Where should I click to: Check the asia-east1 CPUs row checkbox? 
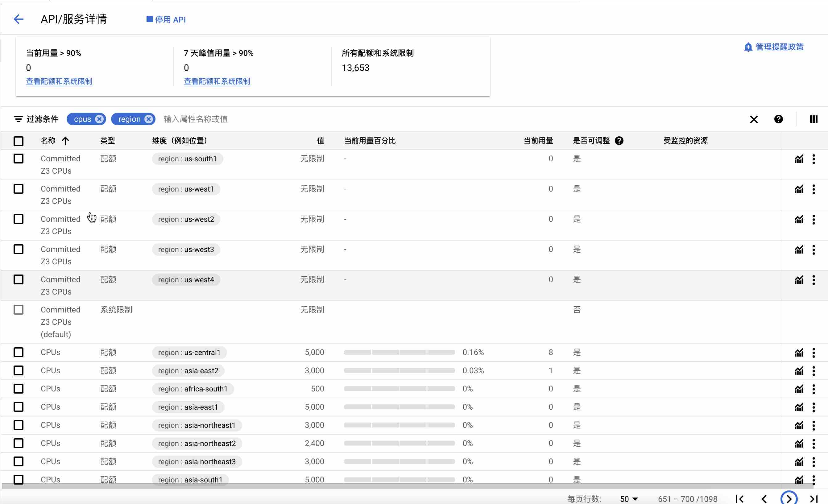(19, 407)
